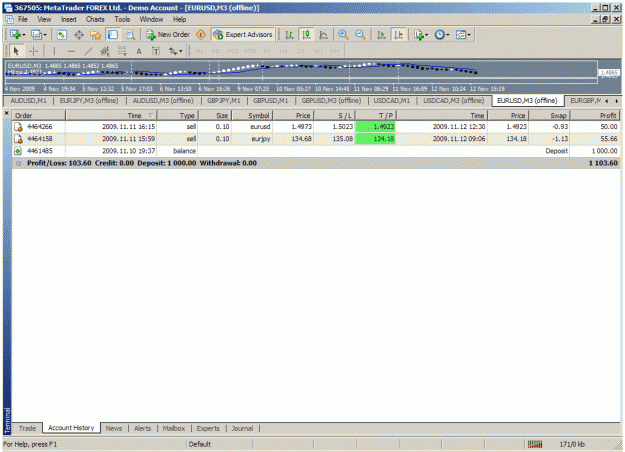Screen dimensions: 625x452
Task: Zoom in the chart with magnifier plus
Action: click(x=343, y=35)
